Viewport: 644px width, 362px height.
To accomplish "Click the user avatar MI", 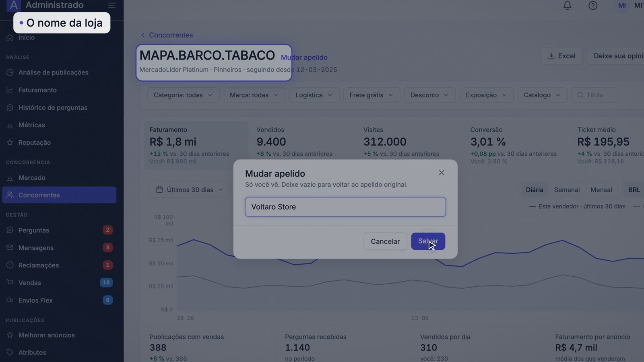I will point(622,6).
